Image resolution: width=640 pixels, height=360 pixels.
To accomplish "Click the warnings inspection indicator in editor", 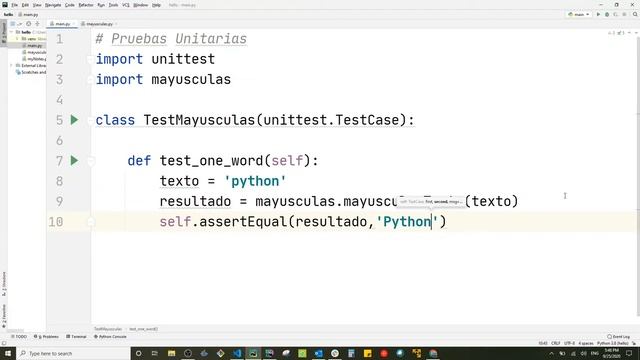I will click(x=616, y=33).
